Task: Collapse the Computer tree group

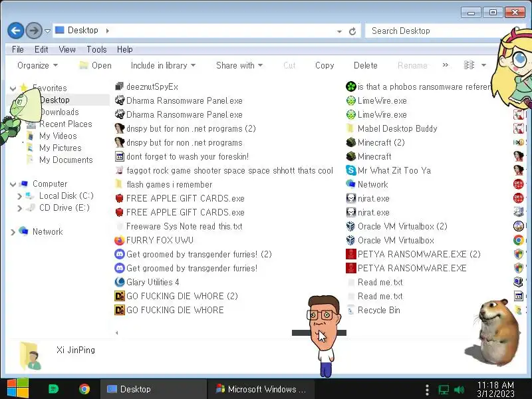Action: [x=13, y=184]
